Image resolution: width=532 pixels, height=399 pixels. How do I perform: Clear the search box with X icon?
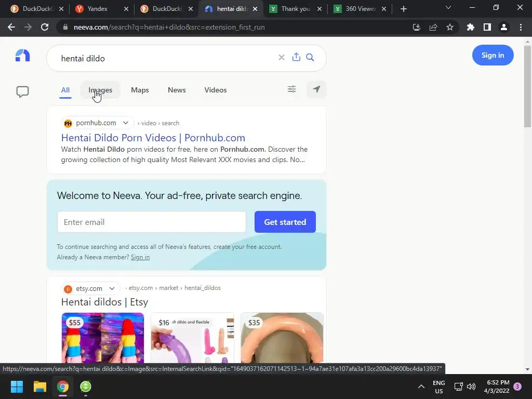pos(281,57)
